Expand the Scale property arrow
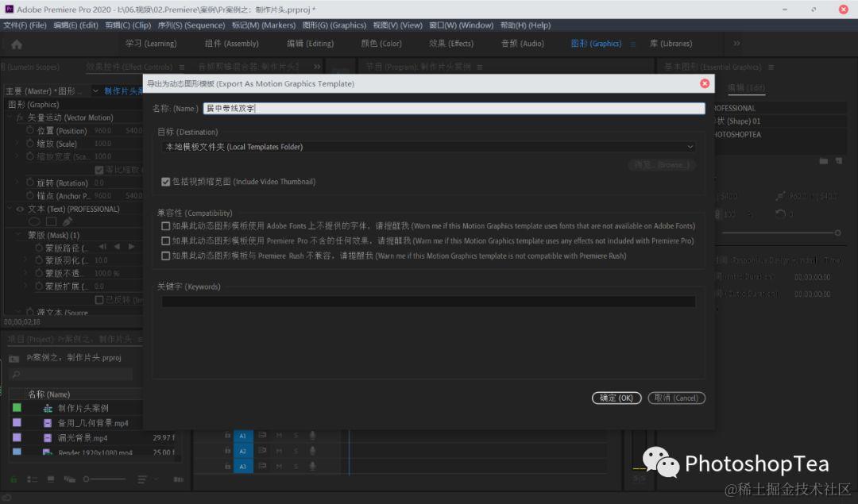 pyautogui.click(x=17, y=143)
